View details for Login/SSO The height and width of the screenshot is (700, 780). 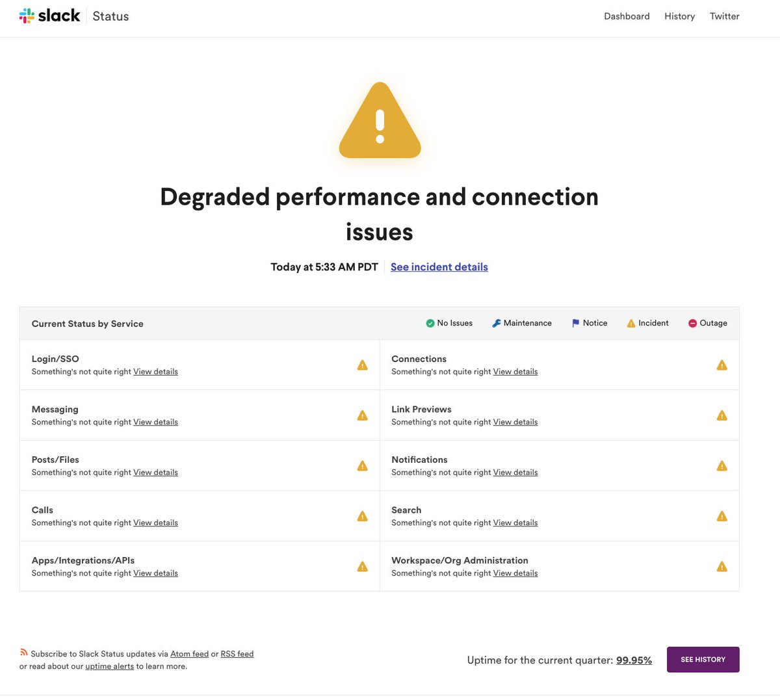[x=155, y=372]
